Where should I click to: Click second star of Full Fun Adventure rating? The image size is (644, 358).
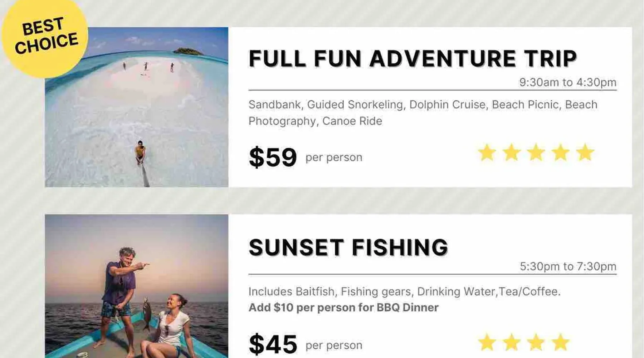pos(512,153)
